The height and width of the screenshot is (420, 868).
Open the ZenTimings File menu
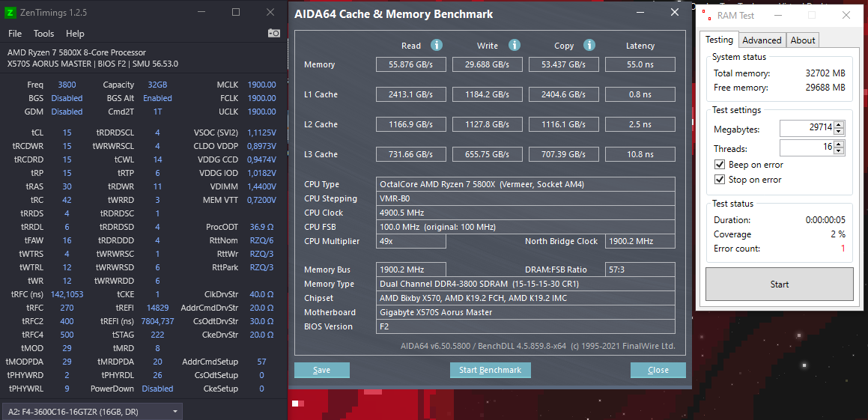click(15, 34)
